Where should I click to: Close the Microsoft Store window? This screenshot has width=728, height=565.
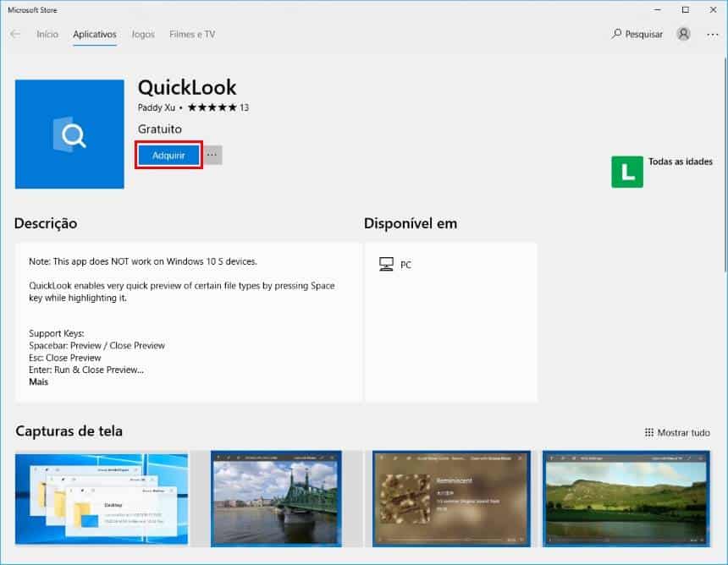tap(713, 10)
